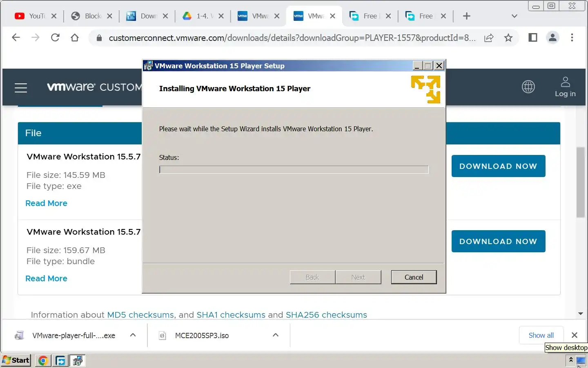The width and height of the screenshot is (588, 368).
Task: Read More about the exe file
Action: [46, 203]
